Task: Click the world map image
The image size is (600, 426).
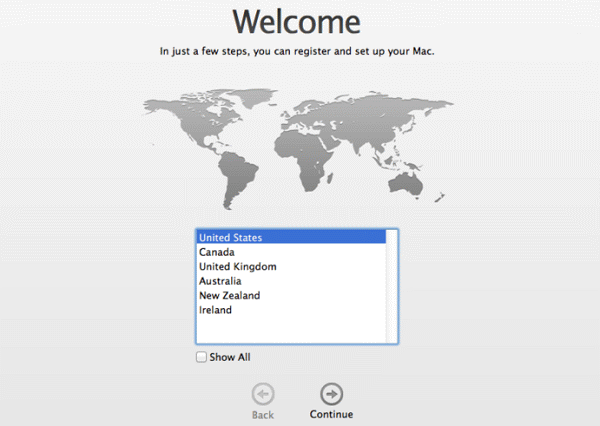Action: coord(298,149)
